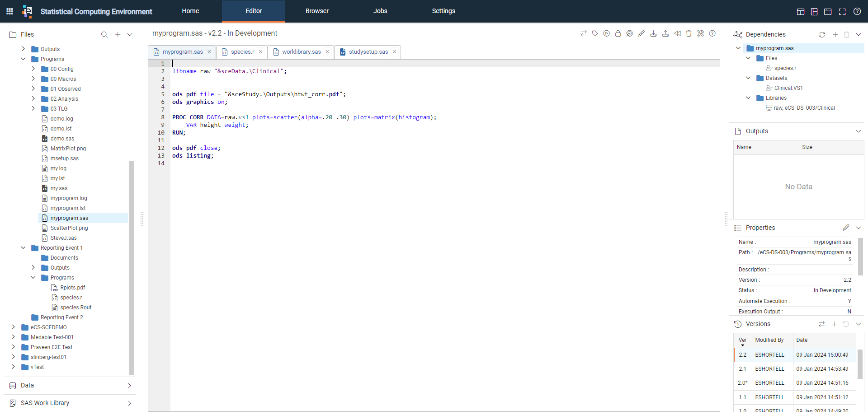Open the Browser menu
Viewport: 868px width, 415px height.
click(317, 11)
